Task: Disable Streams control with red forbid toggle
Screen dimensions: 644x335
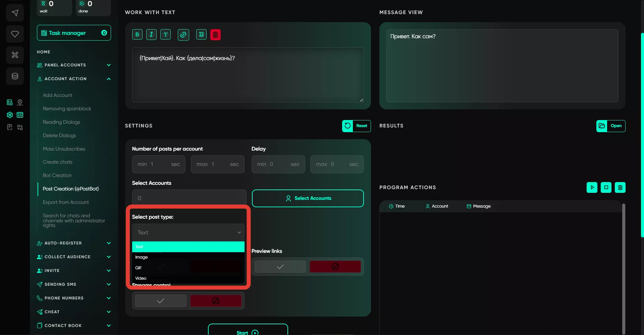Action: 216,301
